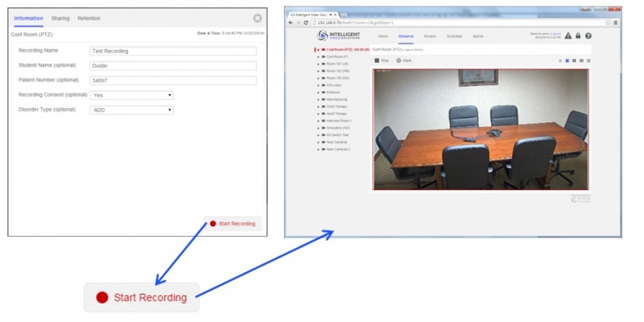Screen dimensions: 644x322
Task: Open the help question mark icon
Action: (x=588, y=35)
